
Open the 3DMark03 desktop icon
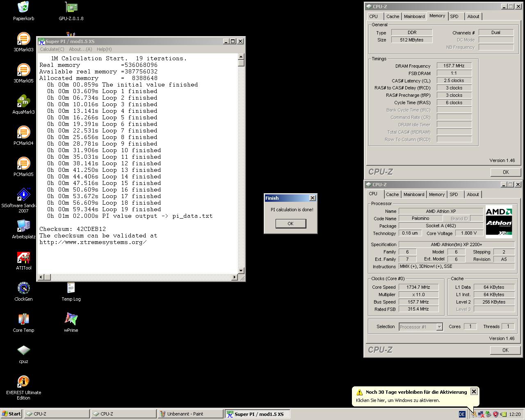point(23,39)
